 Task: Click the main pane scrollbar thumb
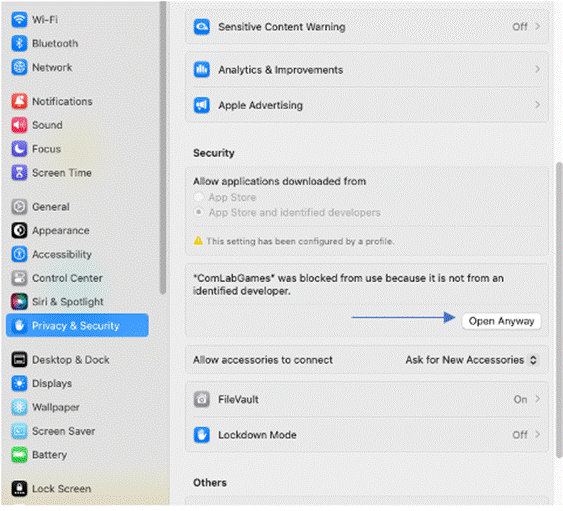point(559,310)
